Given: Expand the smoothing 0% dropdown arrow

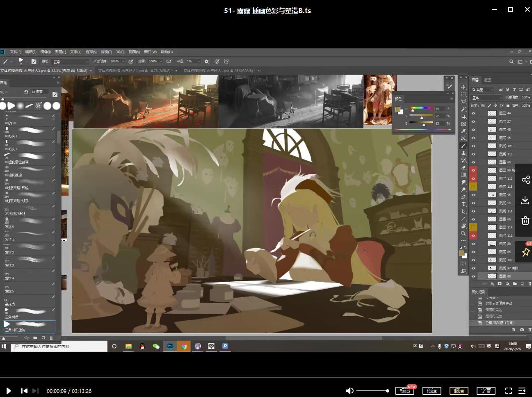Looking at the screenshot, I should (x=199, y=62).
